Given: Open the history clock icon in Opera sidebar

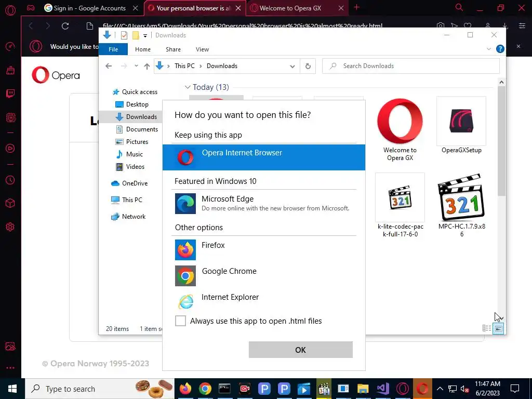Looking at the screenshot, I should click(x=10, y=180).
